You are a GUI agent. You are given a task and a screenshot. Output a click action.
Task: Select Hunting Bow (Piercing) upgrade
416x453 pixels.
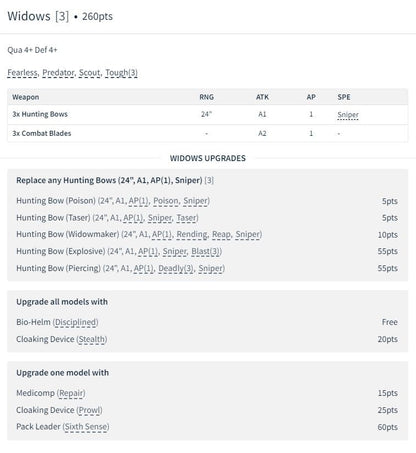click(x=207, y=268)
